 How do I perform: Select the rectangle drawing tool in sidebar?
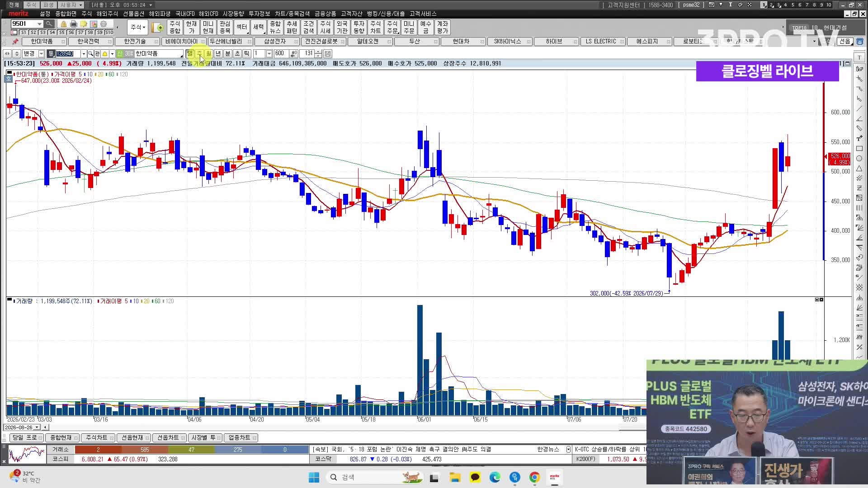point(859,149)
